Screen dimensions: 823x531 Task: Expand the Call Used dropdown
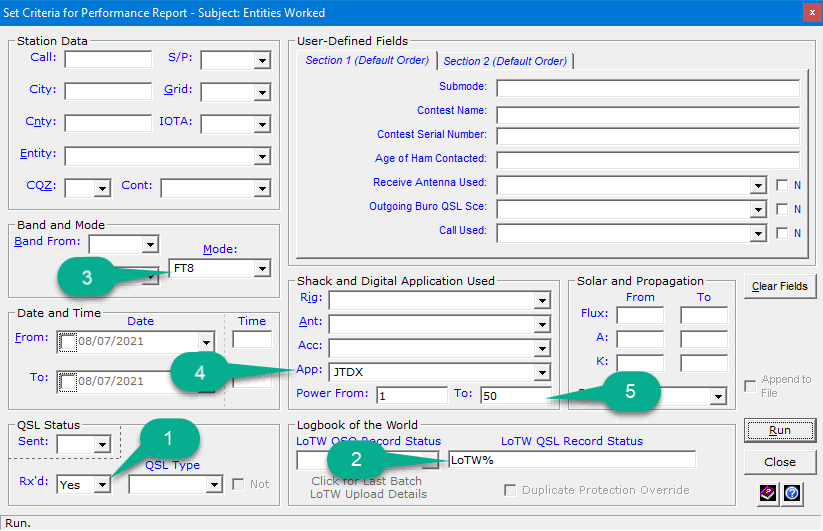pyautogui.click(x=758, y=233)
